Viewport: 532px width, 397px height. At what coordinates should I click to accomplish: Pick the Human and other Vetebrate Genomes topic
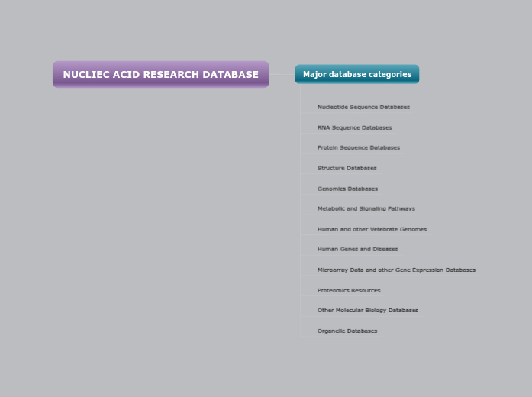click(372, 229)
